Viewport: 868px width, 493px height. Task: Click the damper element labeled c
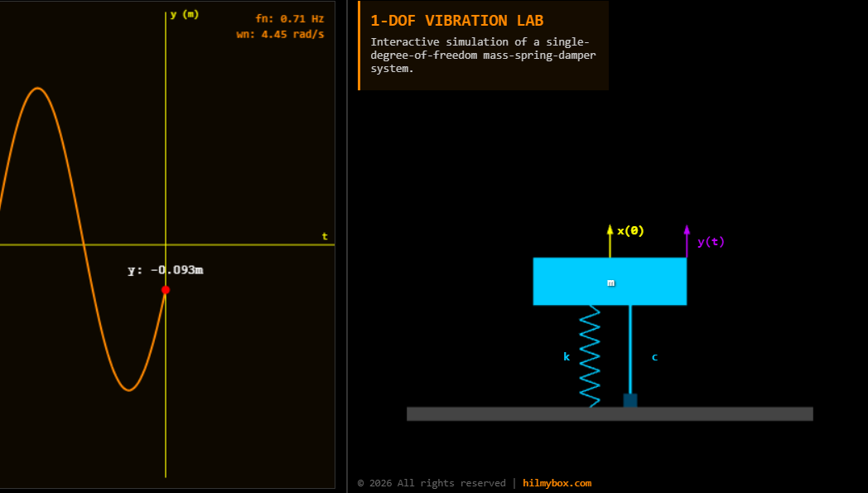(x=631, y=356)
